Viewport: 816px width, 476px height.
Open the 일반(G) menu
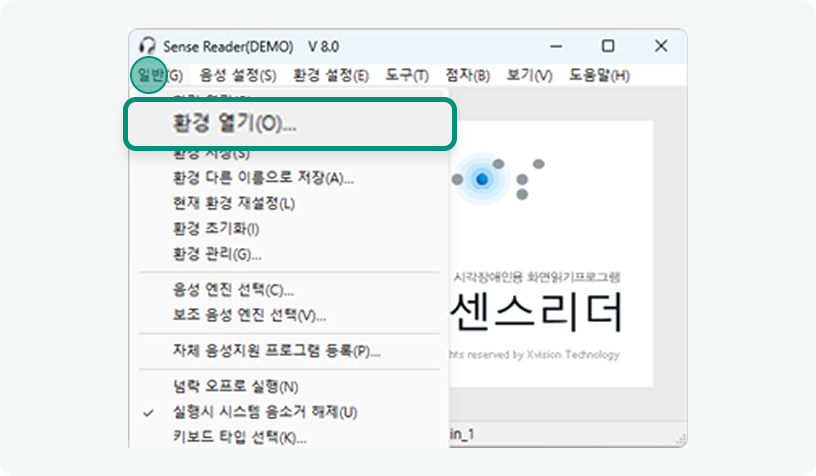coord(159,75)
